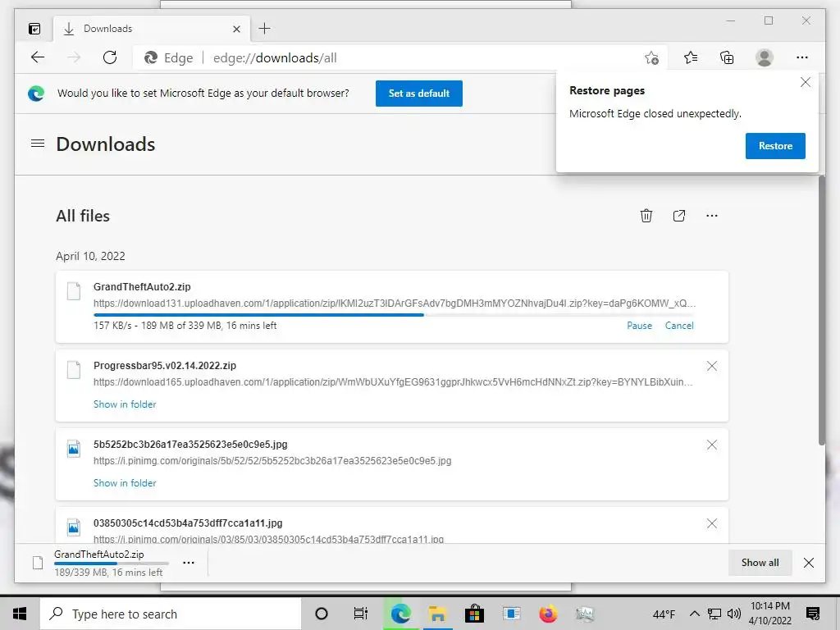Click Show all in download shelf

pos(760,563)
